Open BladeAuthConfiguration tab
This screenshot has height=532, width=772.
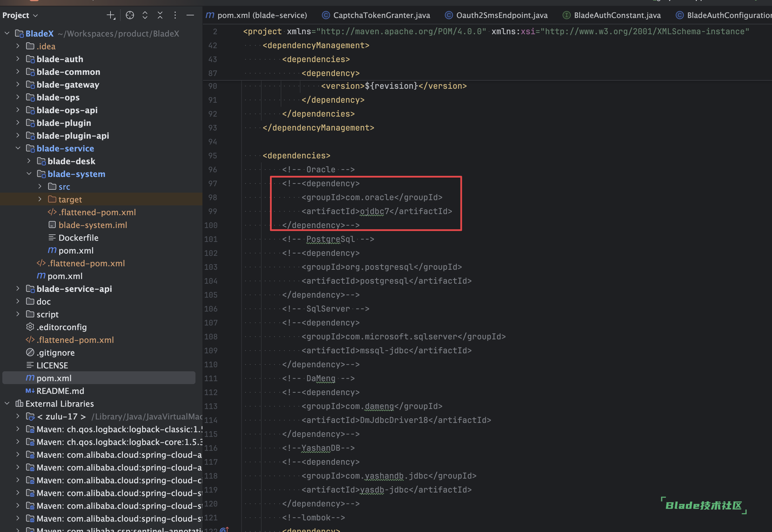point(723,15)
